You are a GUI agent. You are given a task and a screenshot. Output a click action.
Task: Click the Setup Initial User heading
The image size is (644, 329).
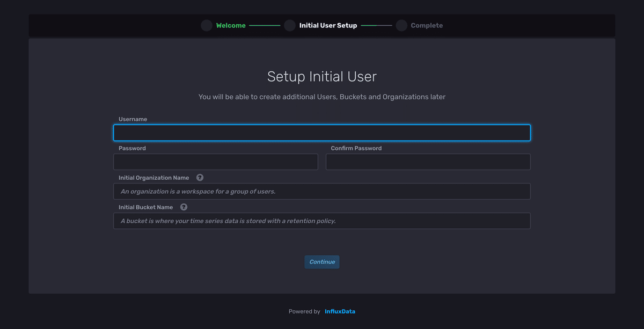point(322,76)
